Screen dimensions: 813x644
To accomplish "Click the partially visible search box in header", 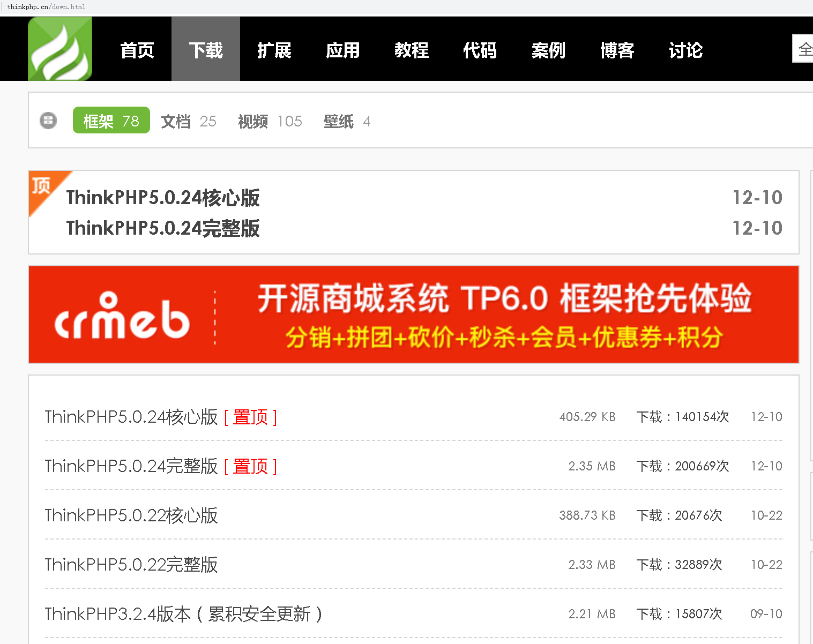I will 803,49.
